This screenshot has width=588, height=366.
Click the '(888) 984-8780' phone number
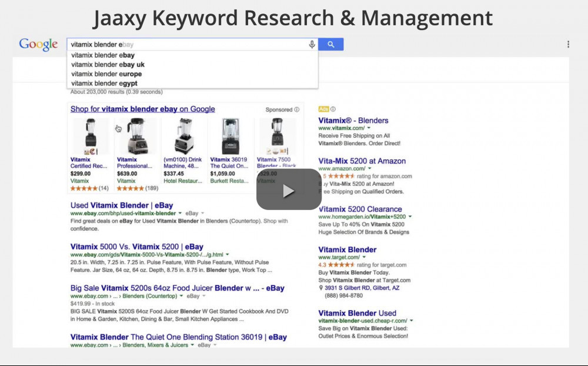coord(343,295)
